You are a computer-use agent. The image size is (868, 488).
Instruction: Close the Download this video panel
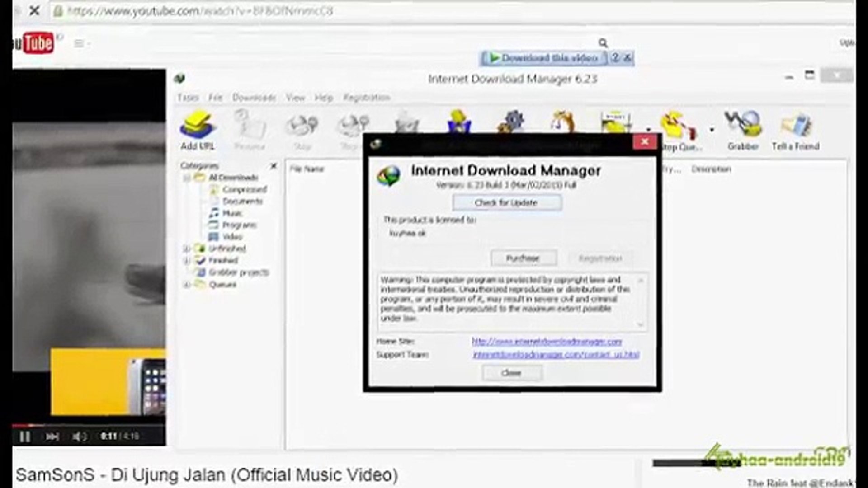coord(627,58)
